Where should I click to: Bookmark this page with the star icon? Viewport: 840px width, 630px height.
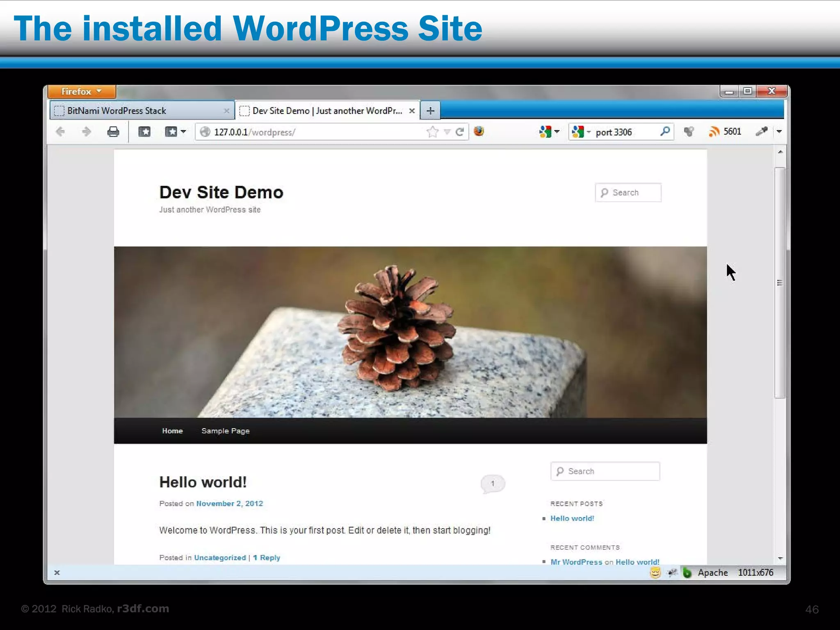click(432, 132)
